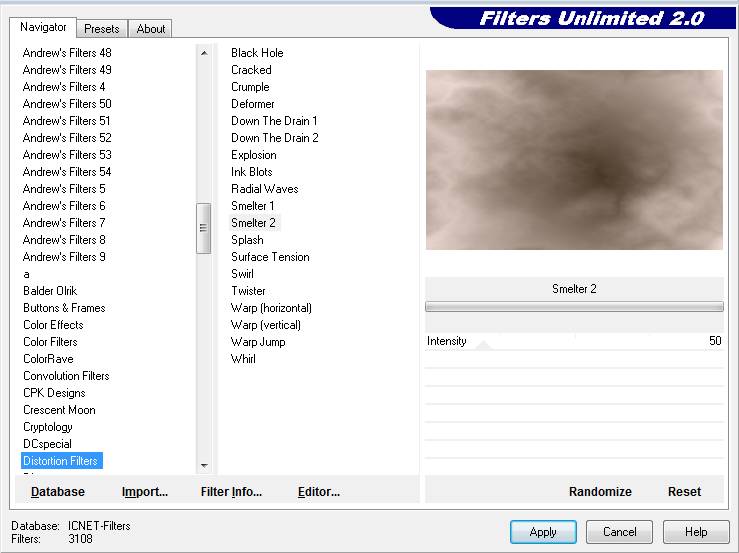739x553 pixels.
Task: Click the filter preview image
Action: [x=574, y=160]
